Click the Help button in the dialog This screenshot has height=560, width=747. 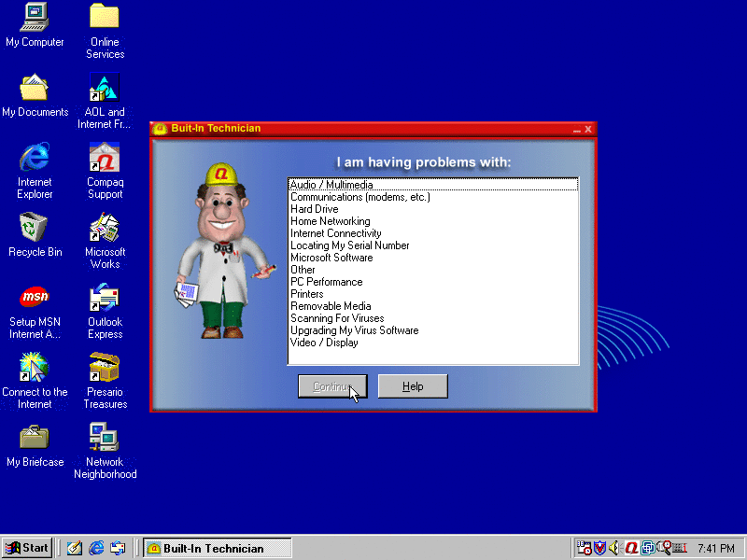(413, 386)
